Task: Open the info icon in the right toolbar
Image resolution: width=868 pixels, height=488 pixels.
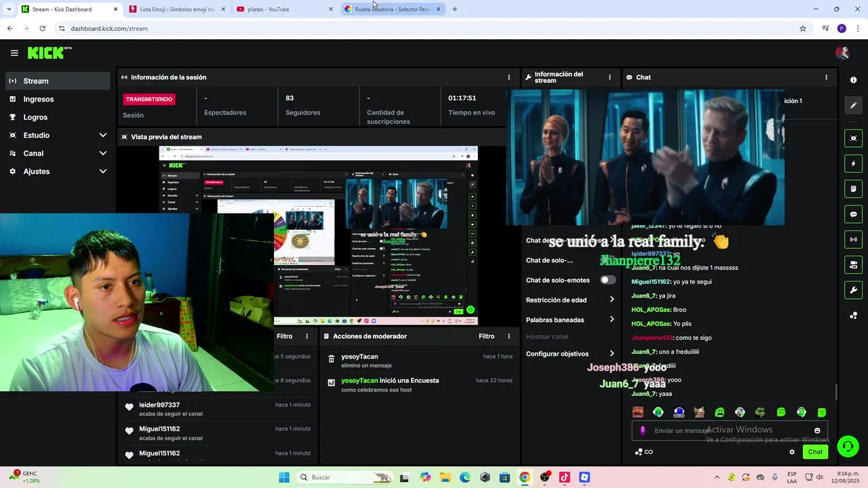Action: (x=853, y=80)
